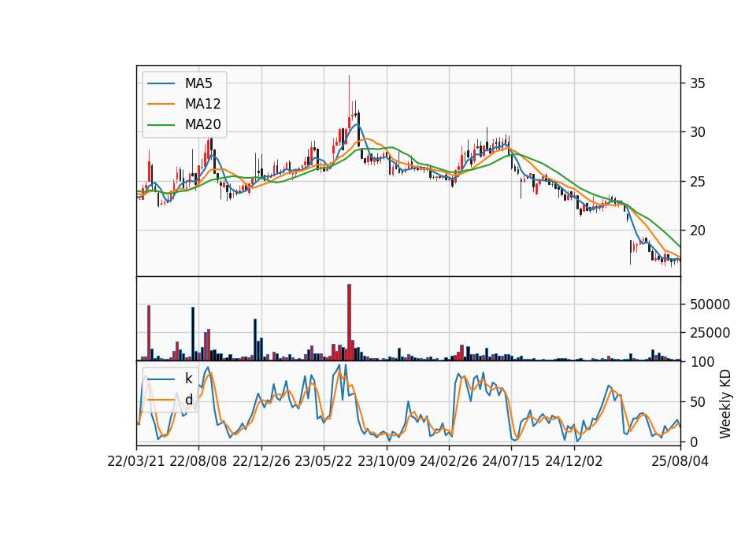Click the green MA20 legend line sample
This screenshot has width=756, height=543.
(161, 124)
